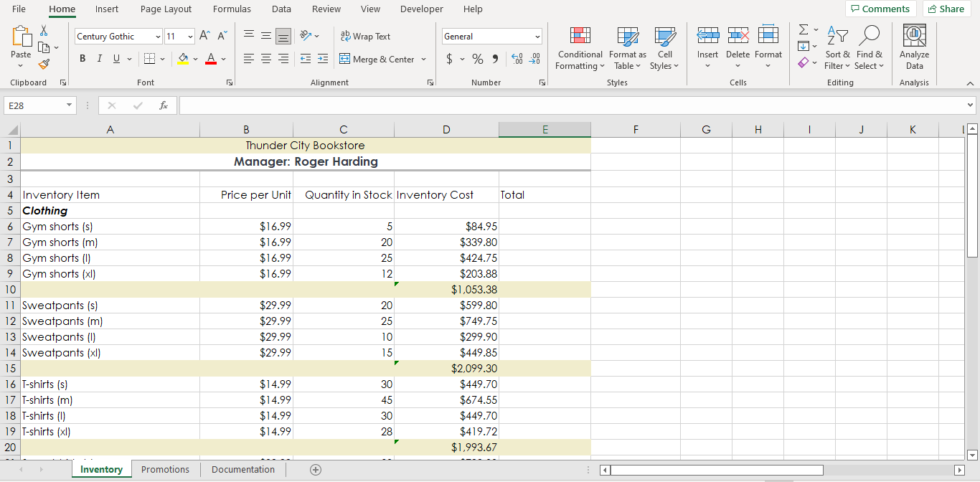
Task: Click the Merge & Center button
Action: 377,60
